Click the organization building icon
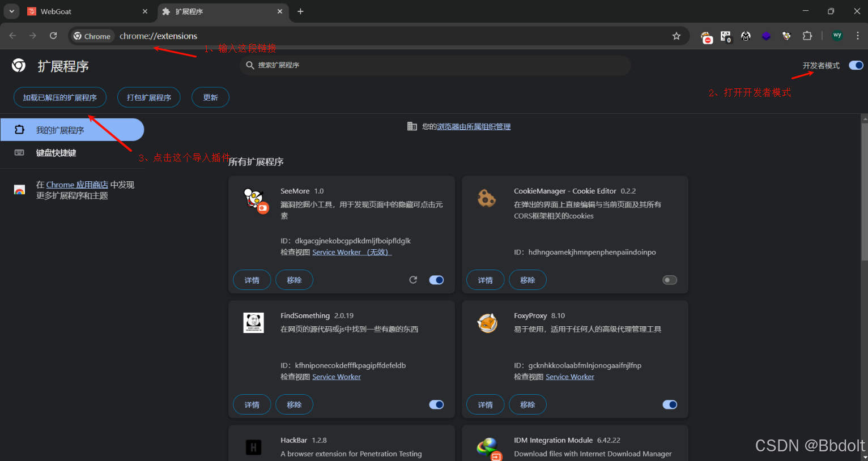Image resolution: width=868 pixels, height=461 pixels. point(412,126)
